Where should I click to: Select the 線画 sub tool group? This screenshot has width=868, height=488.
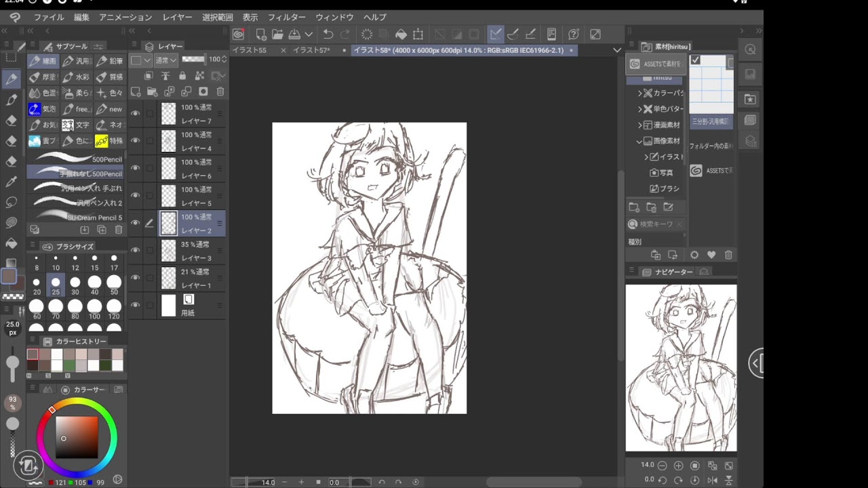pyautogui.click(x=42, y=61)
